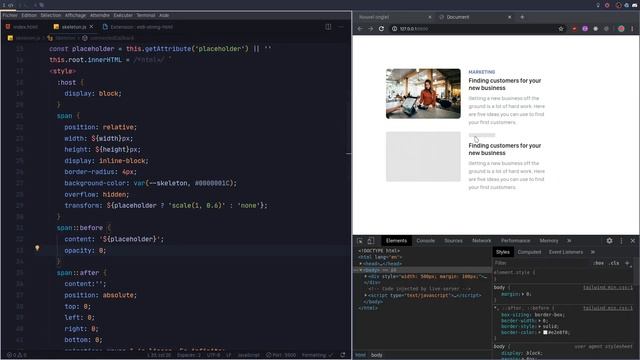The width and height of the screenshot is (640, 360).
Task: Show more style pane tabs chevron
Action: point(592,252)
